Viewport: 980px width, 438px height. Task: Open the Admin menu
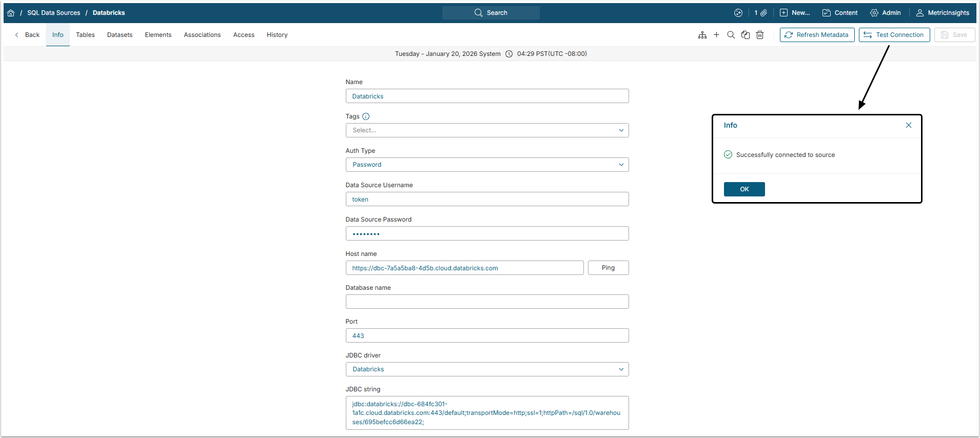886,13
